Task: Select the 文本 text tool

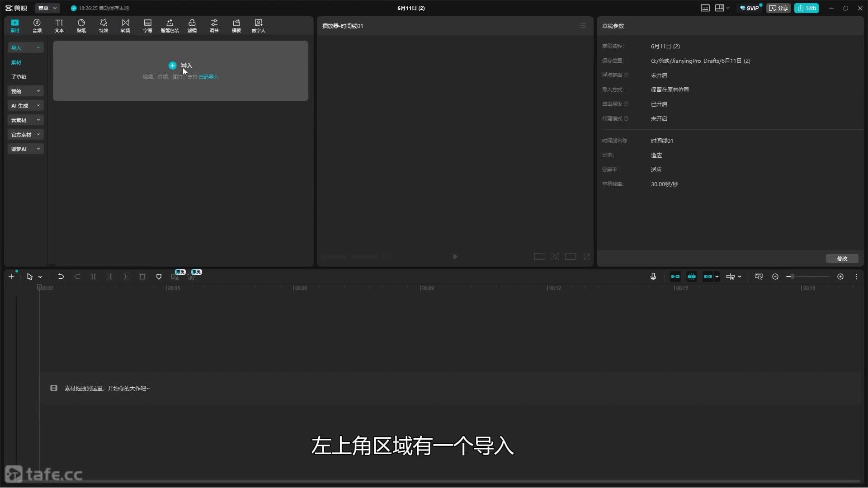Action: (x=59, y=26)
